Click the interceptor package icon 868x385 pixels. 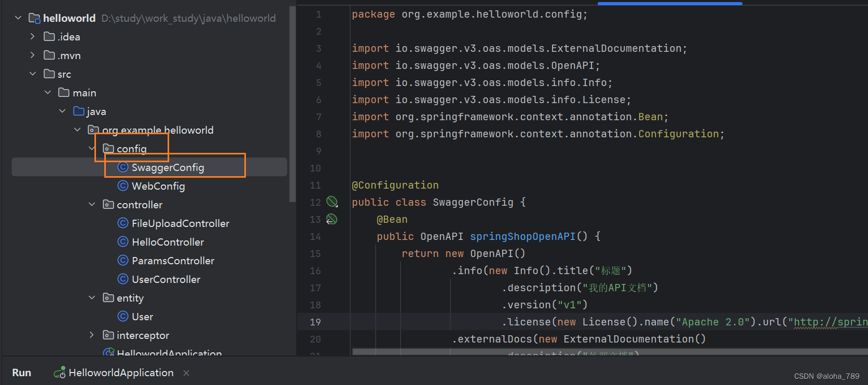click(108, 335)
